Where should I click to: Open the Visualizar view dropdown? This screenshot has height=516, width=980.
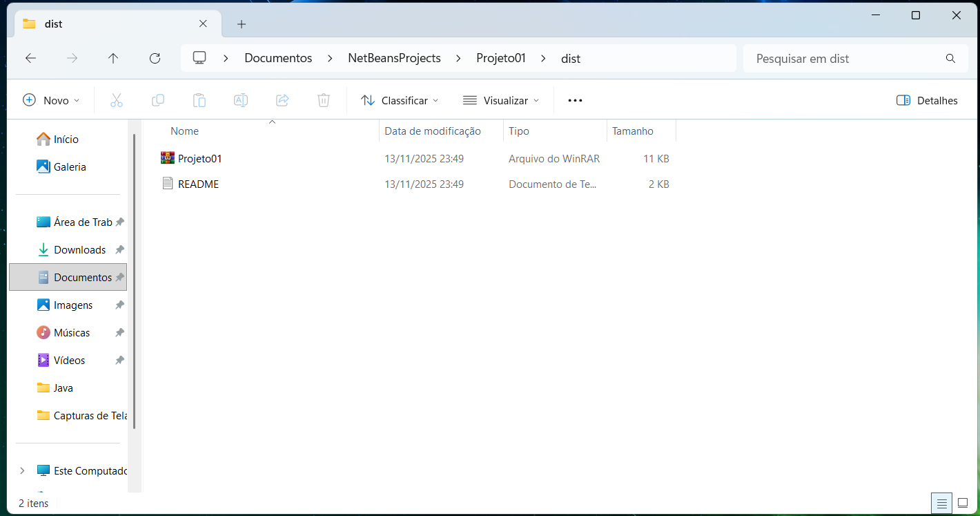point(501,100)
